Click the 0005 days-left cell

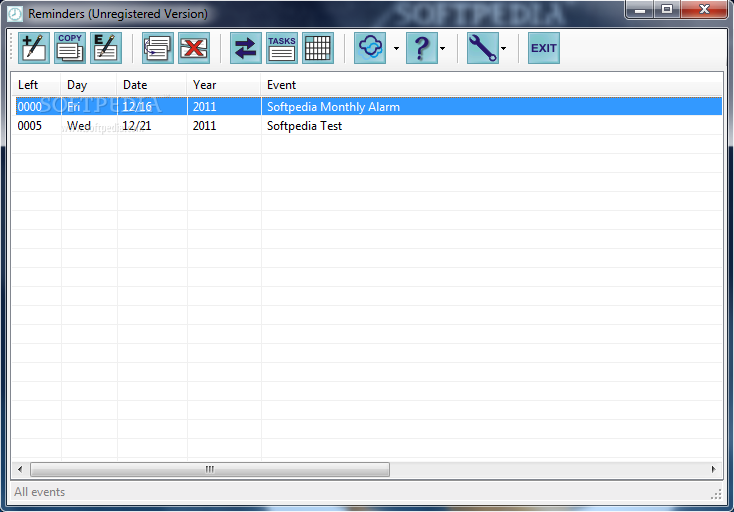pos(29,126)
